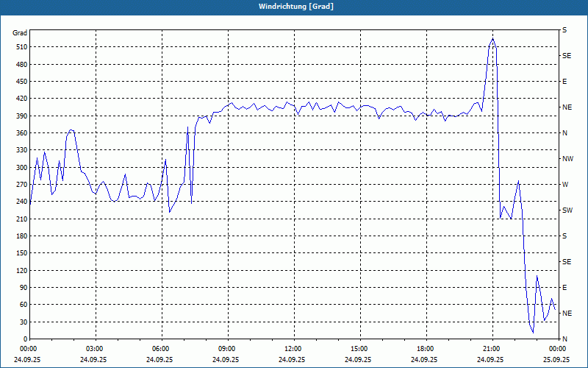Click the 24.09.25 date under 12:00
The width and height of the screenshot is (588, 368).
click(292, 359)
